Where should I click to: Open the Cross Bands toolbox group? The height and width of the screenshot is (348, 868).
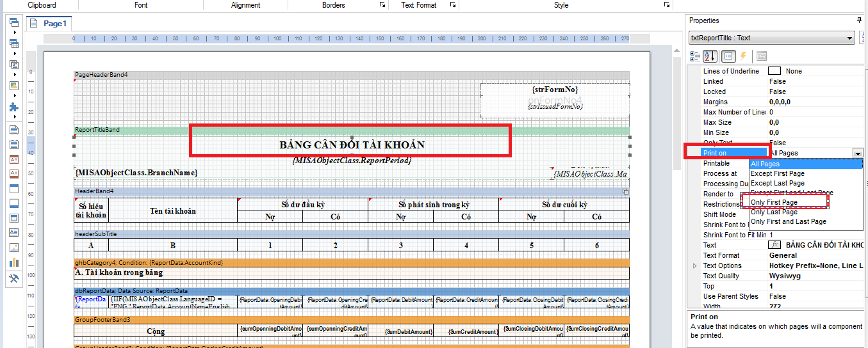click(x=13, y=44)
